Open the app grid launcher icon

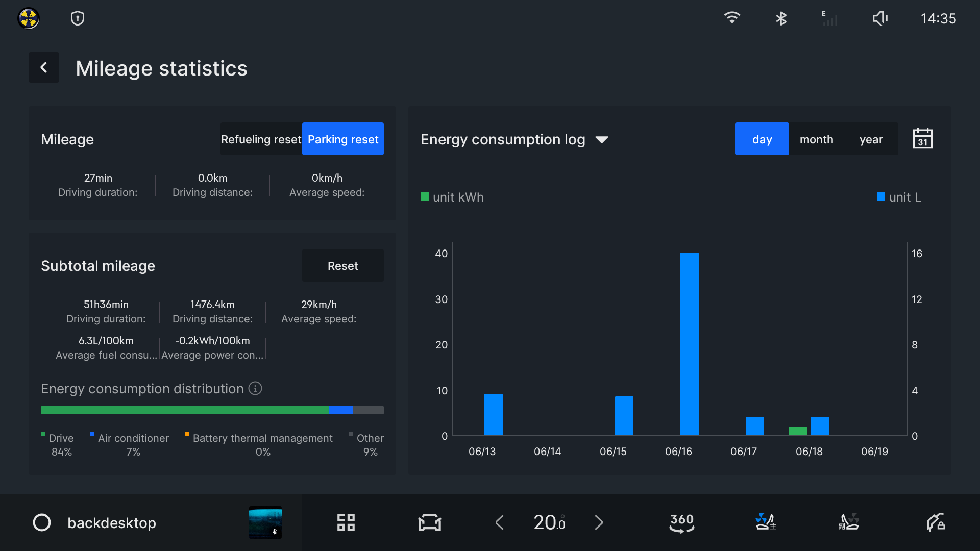346,522
